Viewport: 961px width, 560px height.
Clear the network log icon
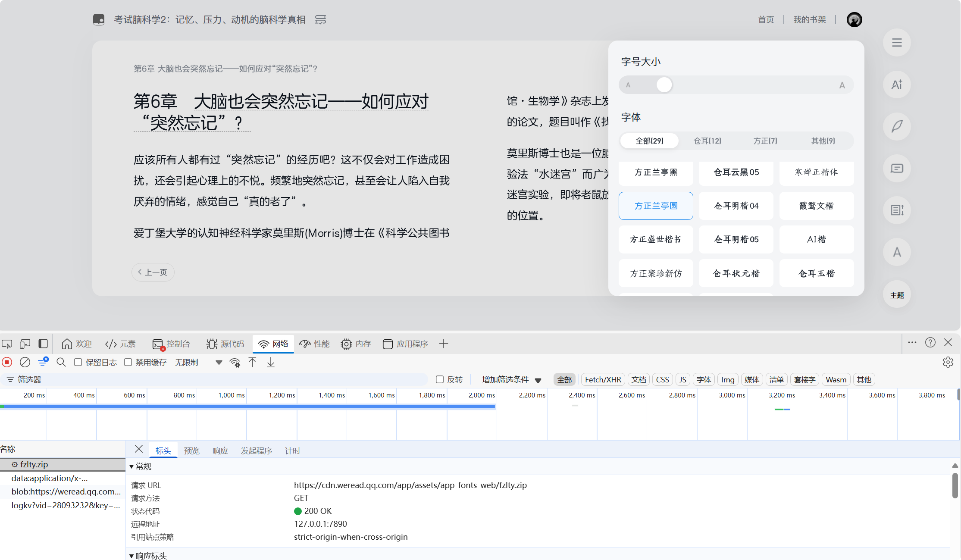[25, 362]
